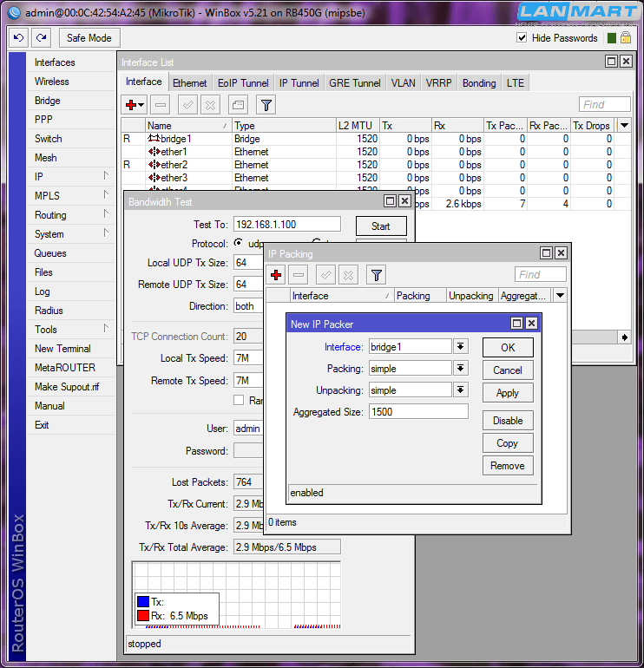Click Cancel in New IP Packer
The height and width of the screenshot is (668, 644).
click(x=508, y=370)
